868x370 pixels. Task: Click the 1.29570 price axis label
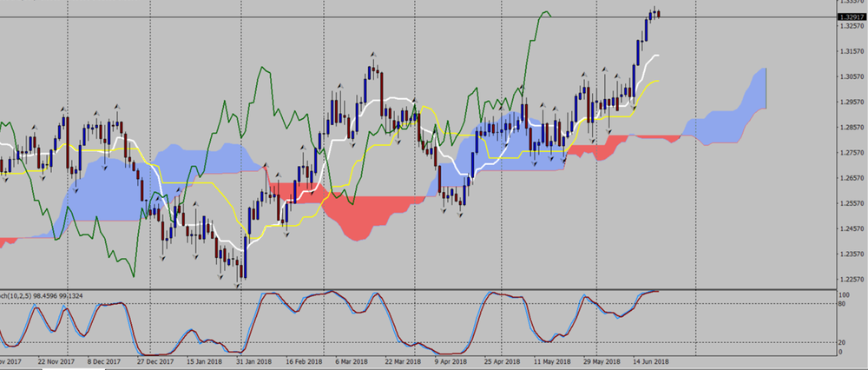point(853,102)
